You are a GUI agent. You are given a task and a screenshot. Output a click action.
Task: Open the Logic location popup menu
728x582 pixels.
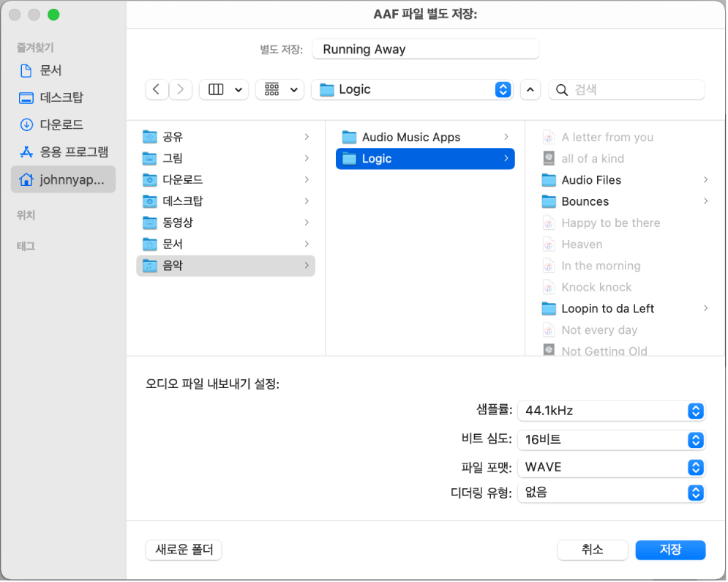click(x=412, y=89)
